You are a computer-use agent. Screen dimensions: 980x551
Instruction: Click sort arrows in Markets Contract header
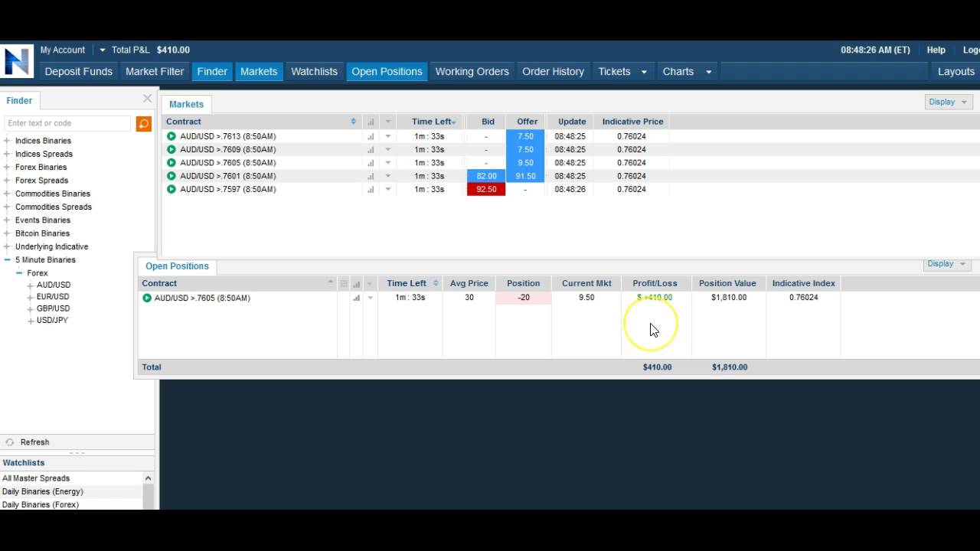click(353, 122)
